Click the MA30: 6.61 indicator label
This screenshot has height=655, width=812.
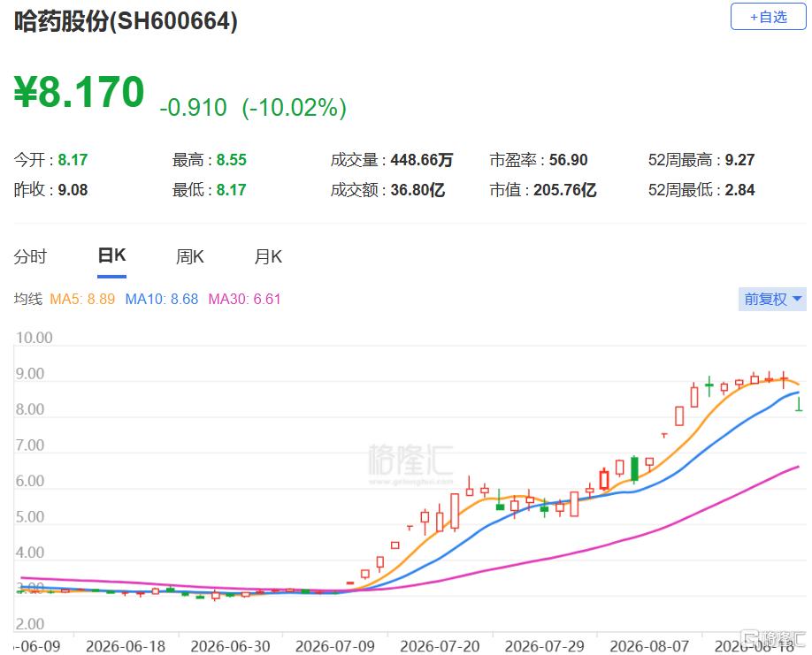tap(244, 299)
